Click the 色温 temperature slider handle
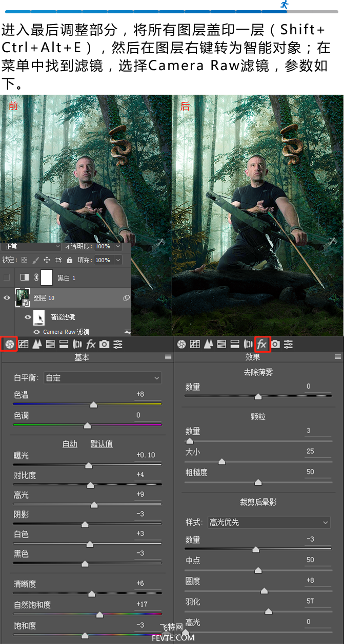 pos(93,404)
